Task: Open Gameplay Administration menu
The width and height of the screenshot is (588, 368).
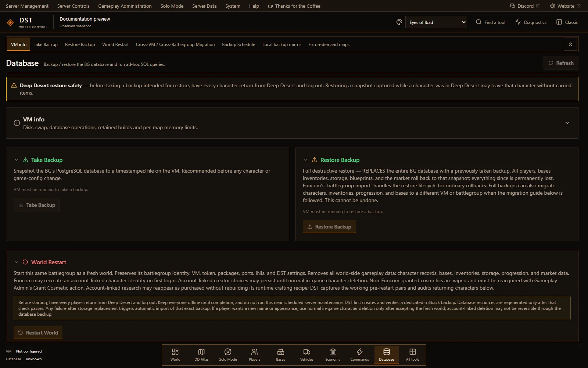Action: click(125, 6)
